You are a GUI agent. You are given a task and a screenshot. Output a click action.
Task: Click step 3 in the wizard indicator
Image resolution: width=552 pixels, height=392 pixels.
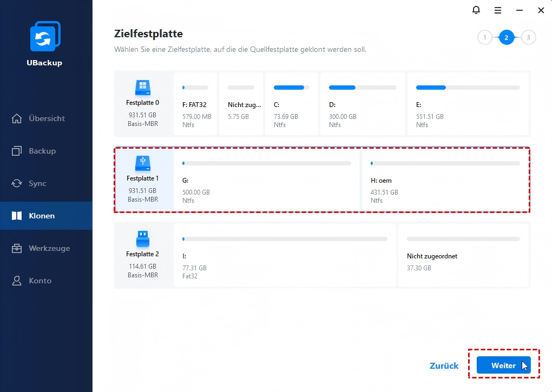tap(528, 37)
